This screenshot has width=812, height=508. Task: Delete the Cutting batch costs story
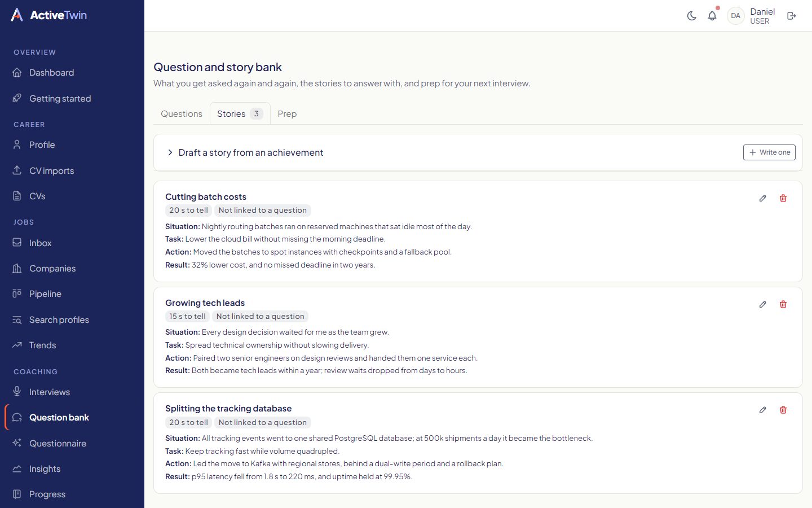click(x=783, y=198)
